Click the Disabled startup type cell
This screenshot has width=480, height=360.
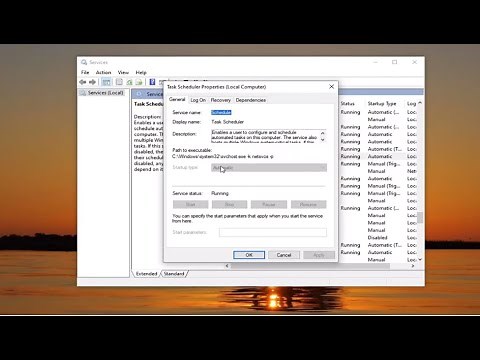pos(377,238)
